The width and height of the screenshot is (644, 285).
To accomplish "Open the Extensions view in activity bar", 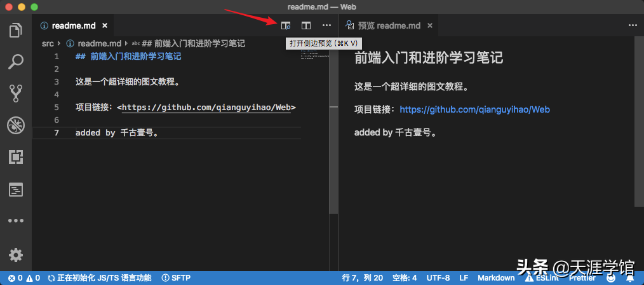I will pos(16,157).
